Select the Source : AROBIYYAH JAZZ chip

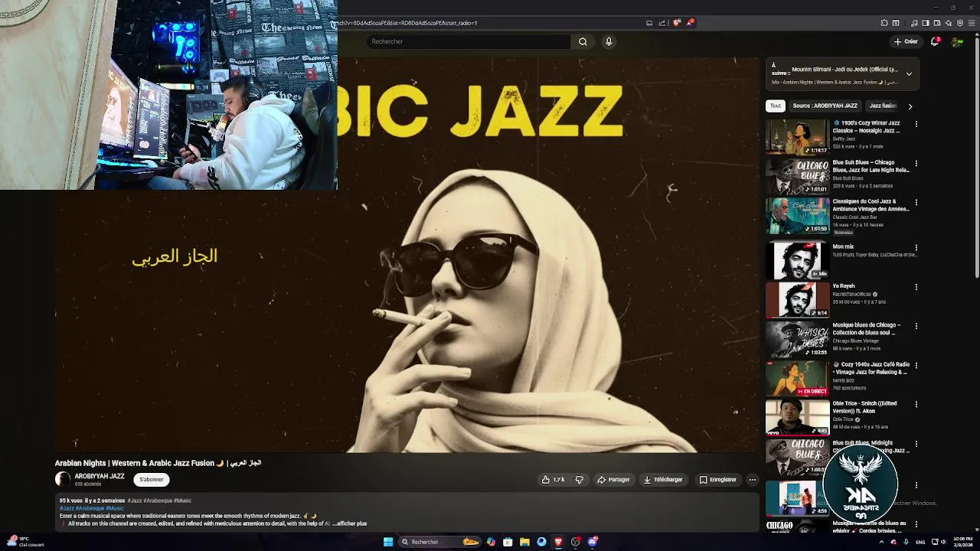point(825,106)
